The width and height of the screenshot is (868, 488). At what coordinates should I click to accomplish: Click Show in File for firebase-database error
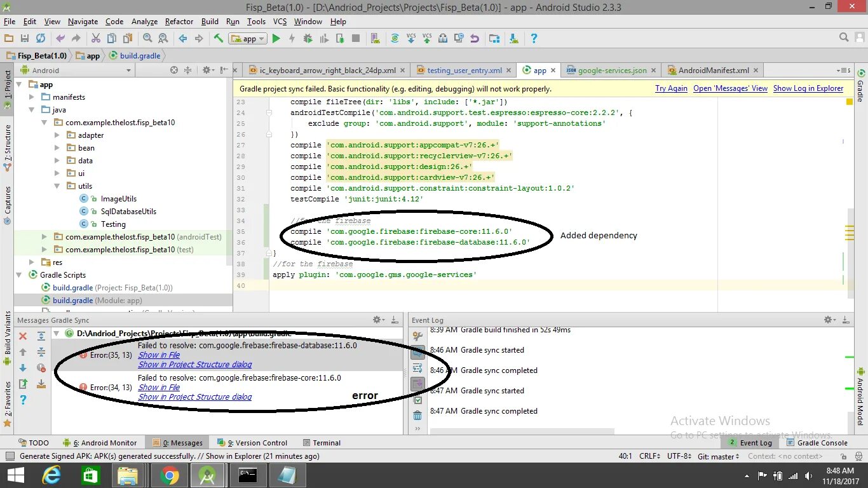point(159,355)
